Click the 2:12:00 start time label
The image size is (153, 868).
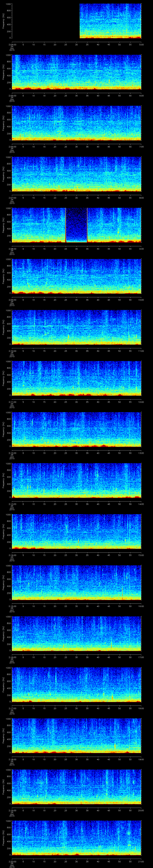[x=12, y=453]
